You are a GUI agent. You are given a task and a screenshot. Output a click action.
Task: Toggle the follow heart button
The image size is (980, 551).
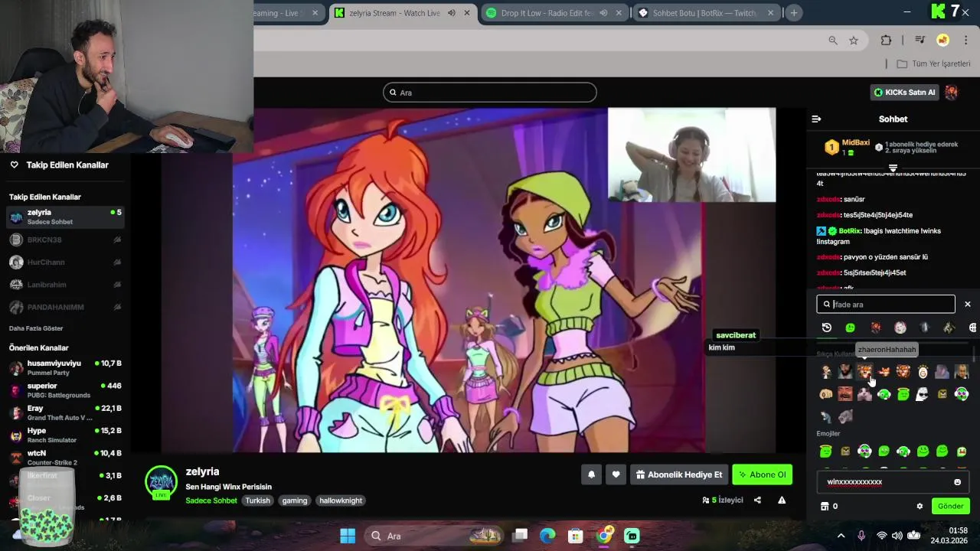(616, 474)
